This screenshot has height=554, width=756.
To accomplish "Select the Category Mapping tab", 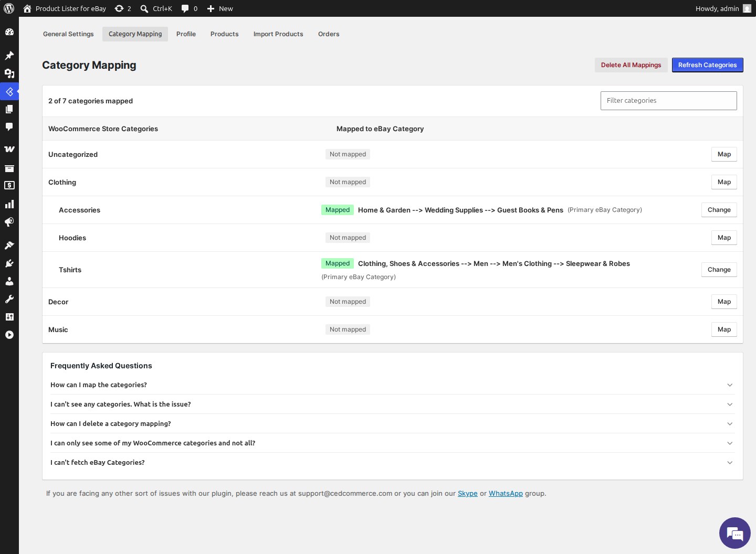I will point(135,34).
